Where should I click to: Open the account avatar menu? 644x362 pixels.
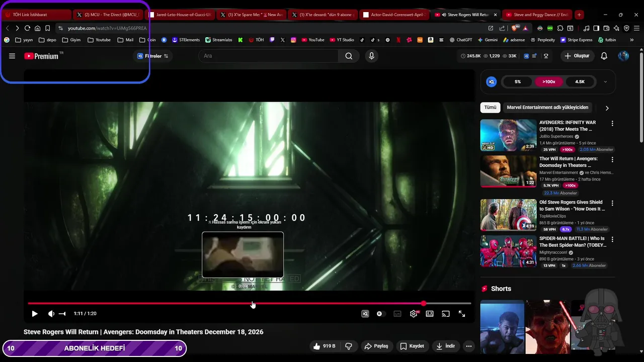(623, 56)
